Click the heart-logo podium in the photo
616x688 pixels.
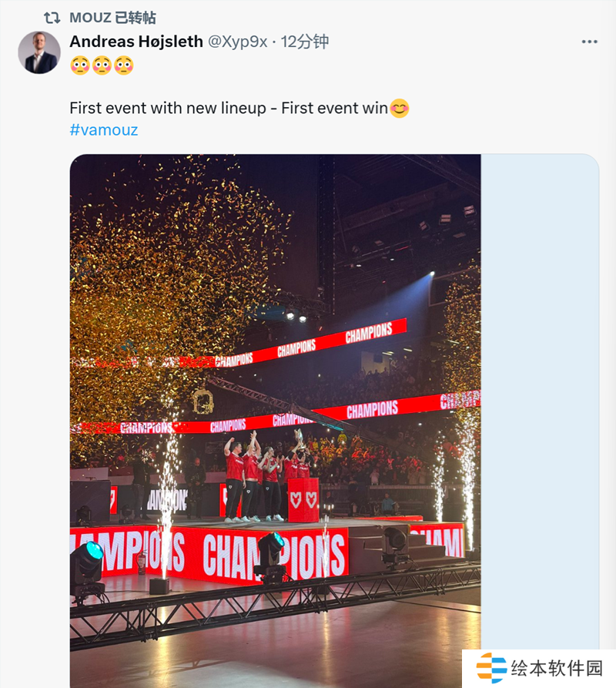303,499
